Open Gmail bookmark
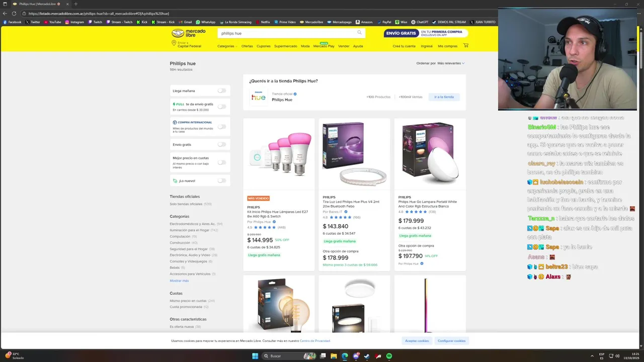 pos(185,22)
